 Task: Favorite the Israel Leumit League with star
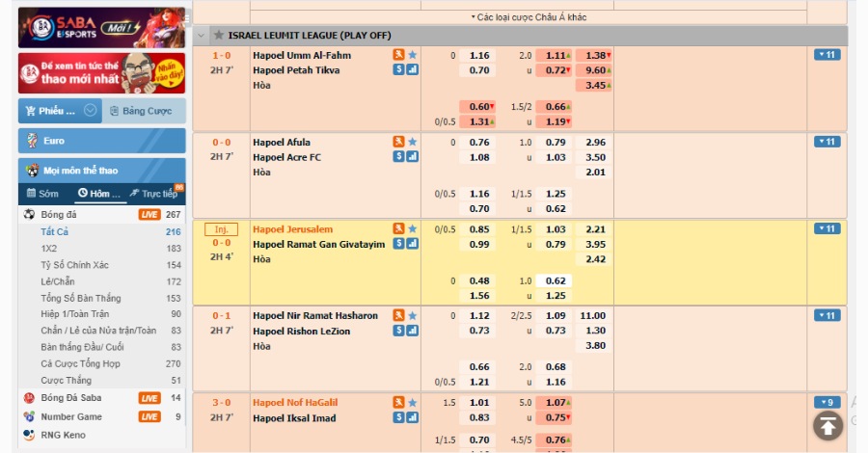tap(219, 35)
